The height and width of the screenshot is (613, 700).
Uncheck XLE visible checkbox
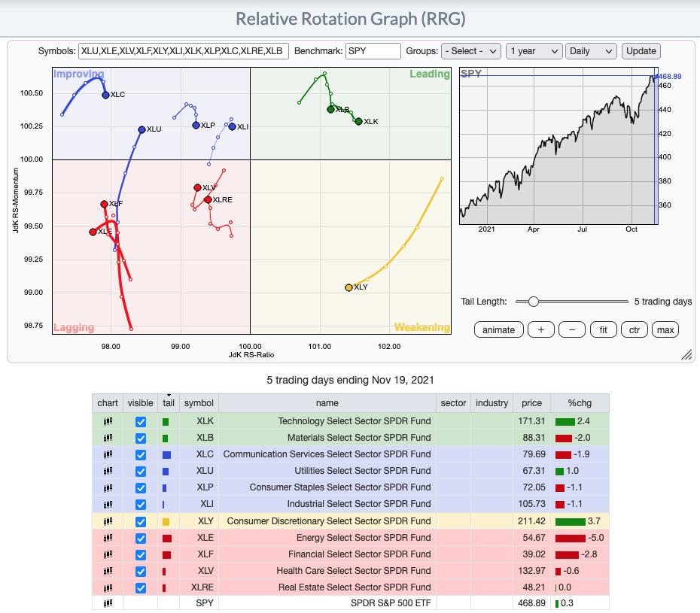coord(141,538)
